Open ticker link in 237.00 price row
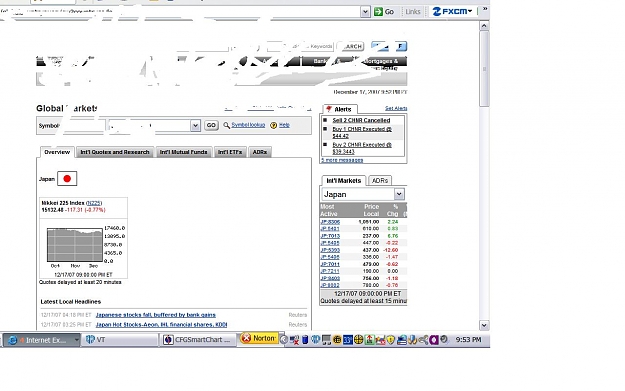This screenshot has height=391, width=625. point(330,236)
